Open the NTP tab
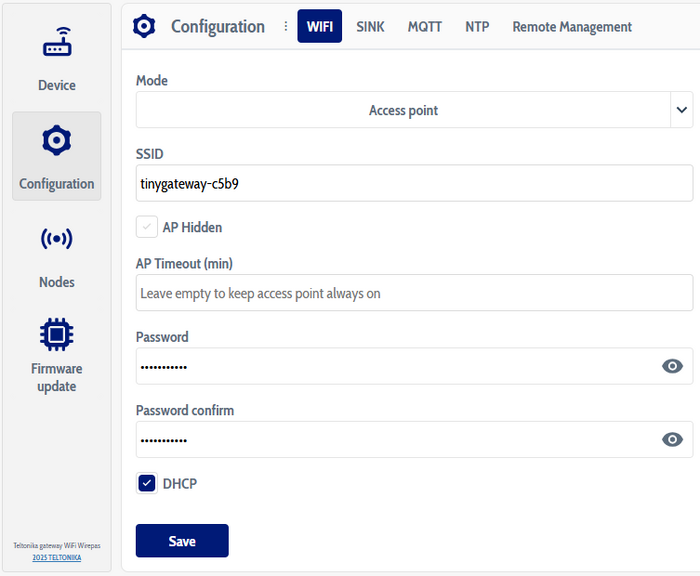Image resolution: width=700 pixels, height=576 pixels. tap(477, 27)
